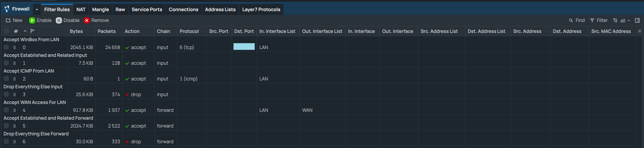The width and height of the screenshot is (644, 148).
Task: Open the Service Ports tab
Action: [147, 9]
